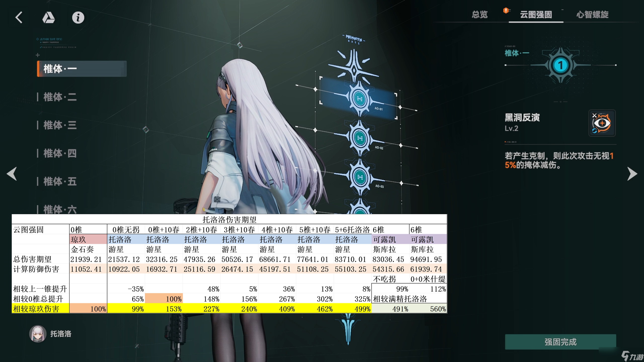This screenshot has width=644, height=362.
Task: Click the 560% cell
Action: coord(428,309)
